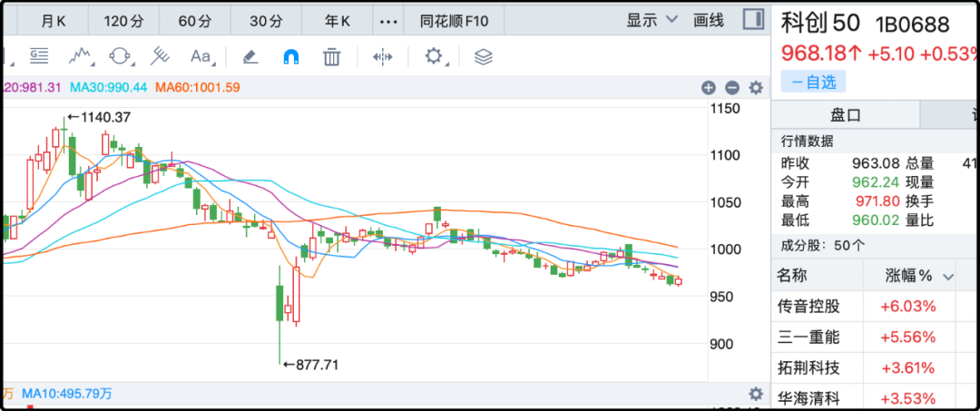Open the layers stack icon
The width and height of the screenshot is (980, 411).
(x=483, y=56)
